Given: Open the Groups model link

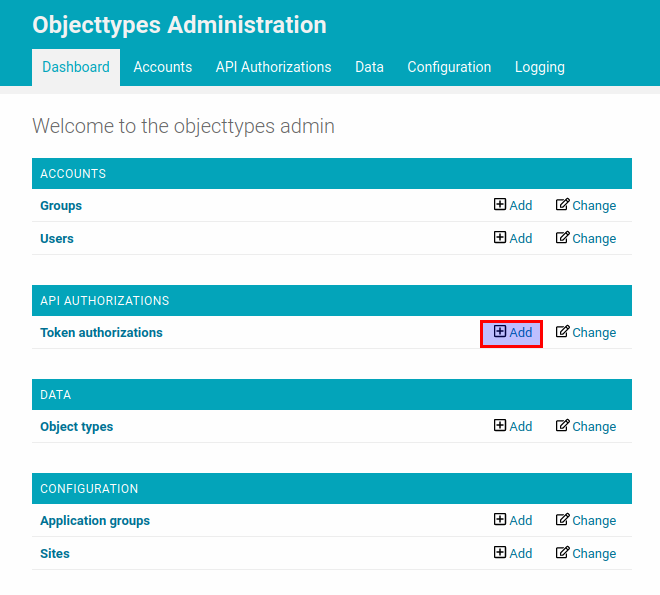Looking at the screenshot, I should 61,206.
